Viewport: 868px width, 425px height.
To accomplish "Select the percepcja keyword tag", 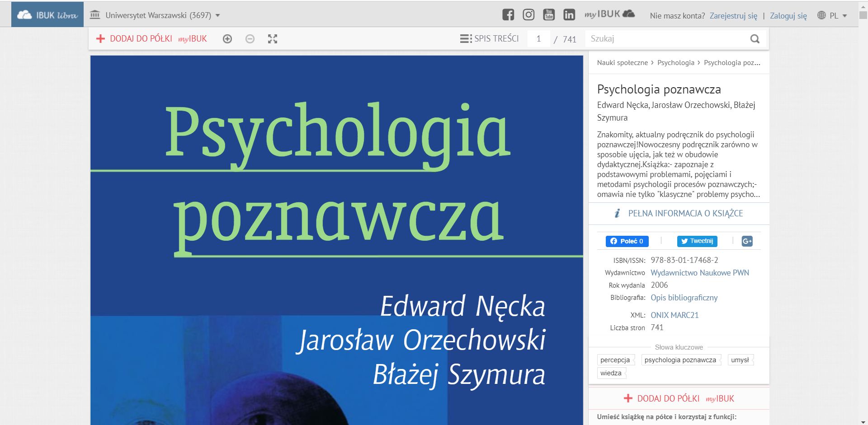I will pos(615,360).
